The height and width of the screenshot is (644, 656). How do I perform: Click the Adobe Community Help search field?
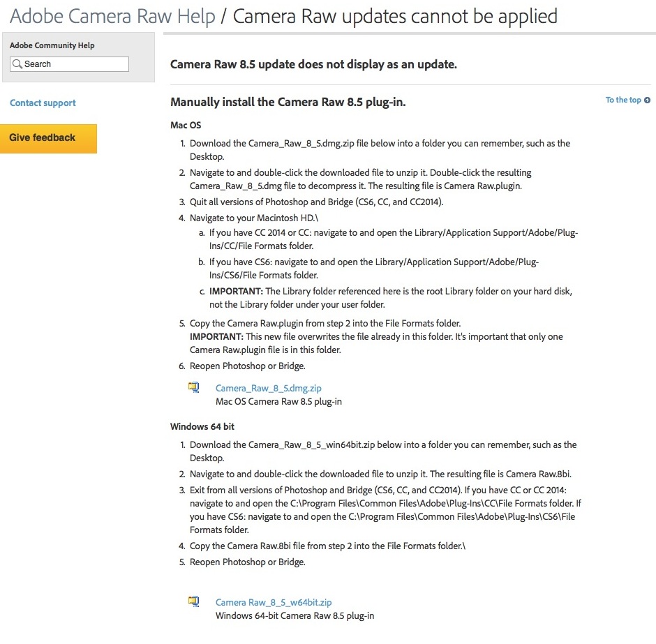pos(70,64)
